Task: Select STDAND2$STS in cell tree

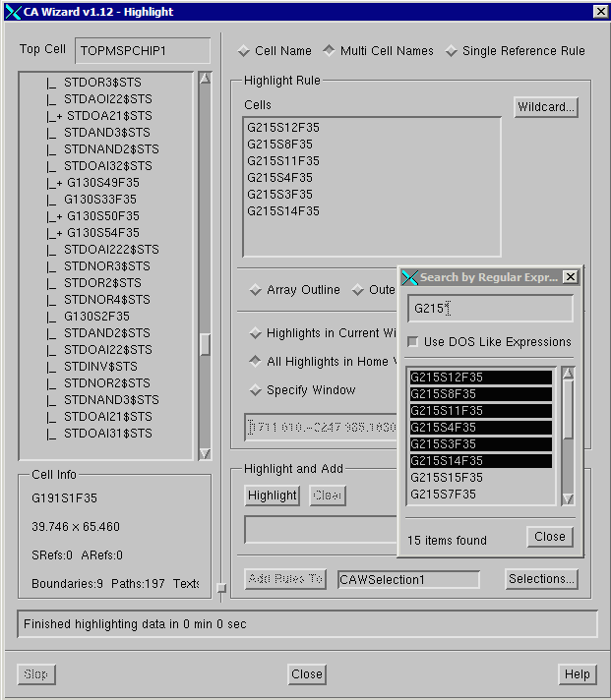Action: pos(106,333)
